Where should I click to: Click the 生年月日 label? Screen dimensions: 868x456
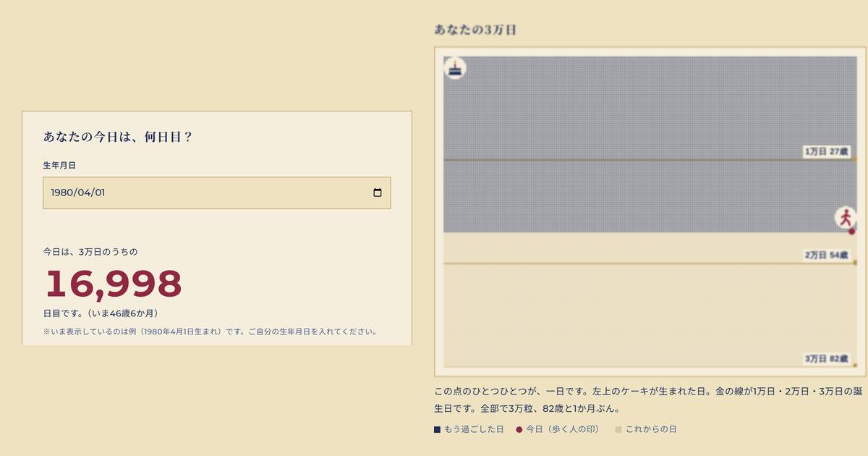point(59,165)
